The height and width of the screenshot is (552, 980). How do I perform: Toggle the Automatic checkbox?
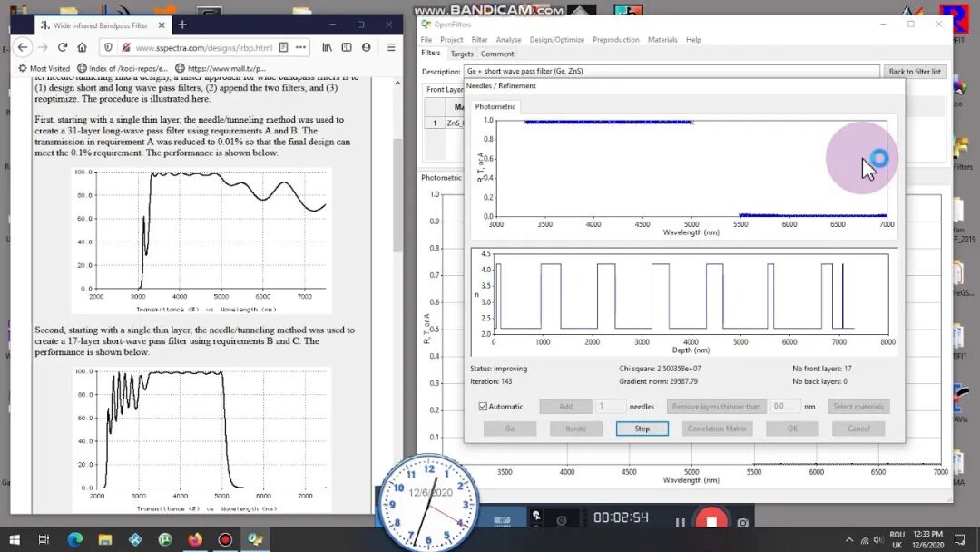point(483,407)
